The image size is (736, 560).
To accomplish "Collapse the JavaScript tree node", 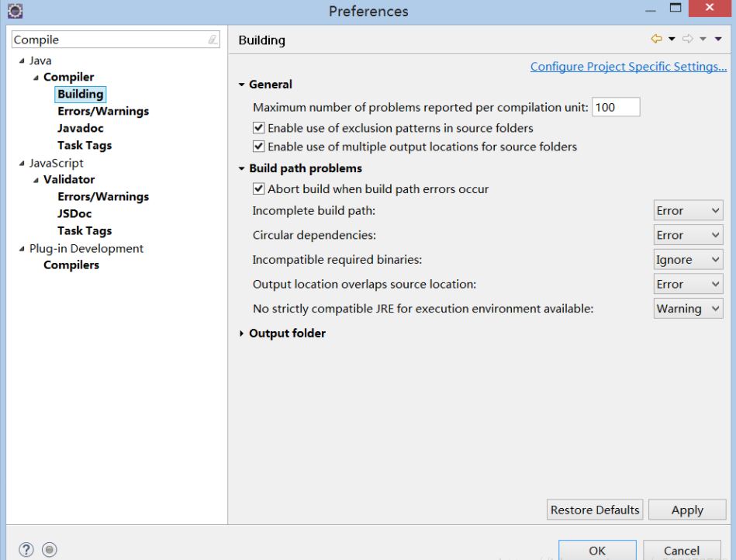I will [x=22, y=164].
